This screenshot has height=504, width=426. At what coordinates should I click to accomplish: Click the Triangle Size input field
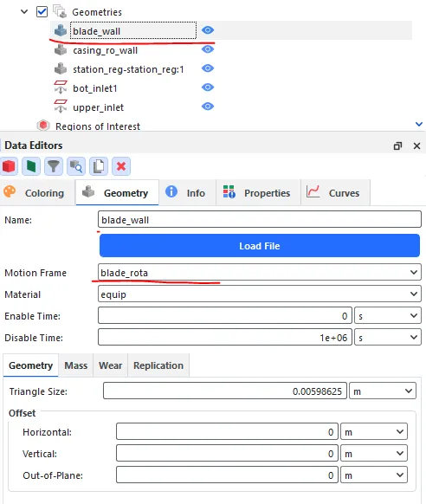pyautogui.click(x=225, y=391)
